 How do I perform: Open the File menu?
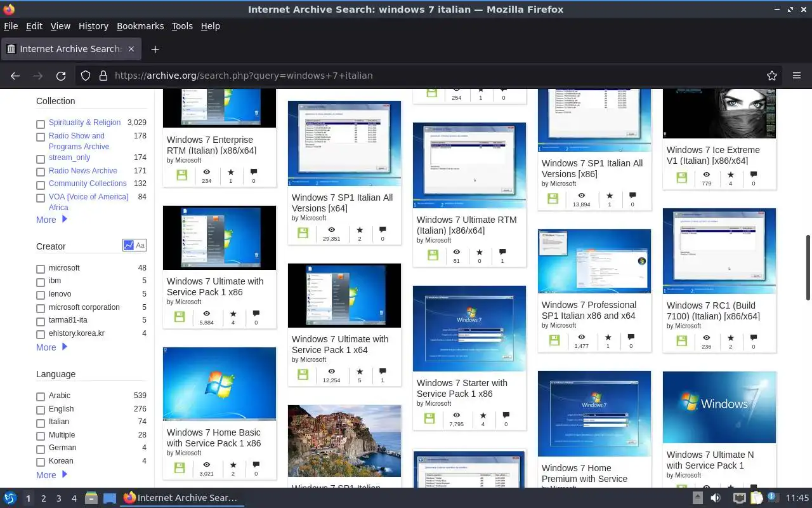[x=11, y=26]
